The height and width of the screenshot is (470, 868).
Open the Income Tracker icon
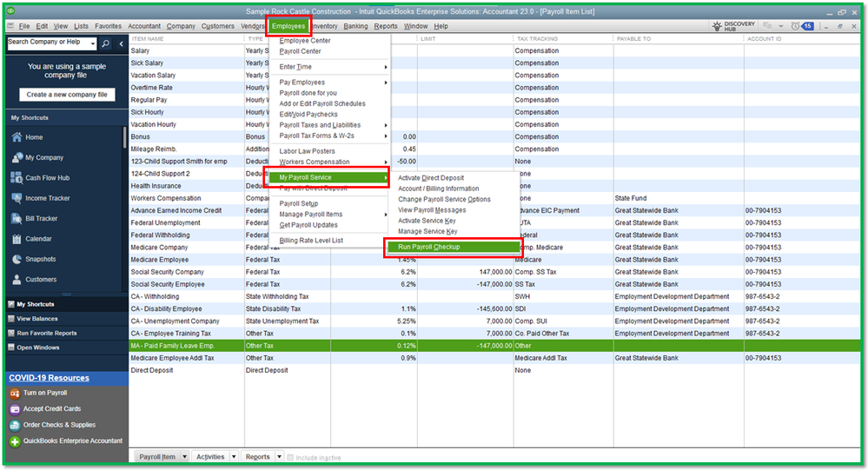coord(17,198)
